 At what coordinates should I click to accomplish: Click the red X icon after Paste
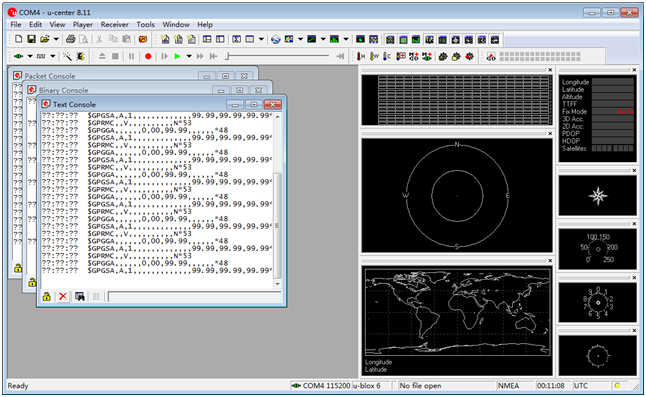click(x=143, y=39)
